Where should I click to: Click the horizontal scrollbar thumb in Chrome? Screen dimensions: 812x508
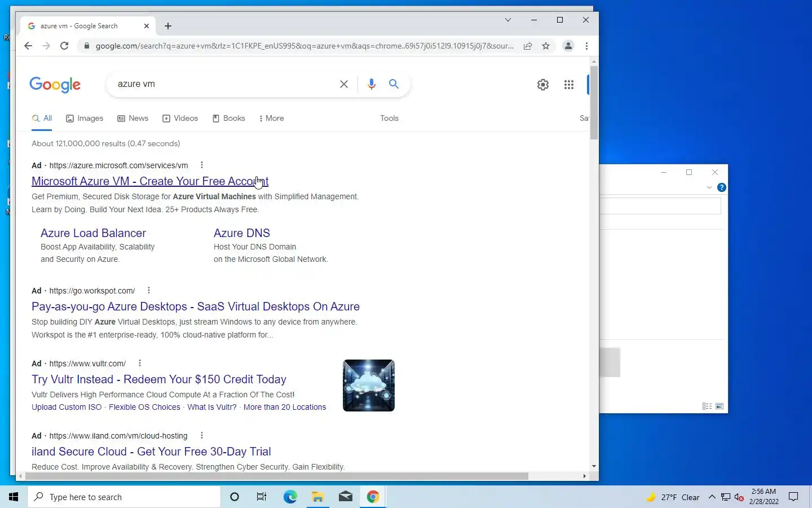point(277,476)
